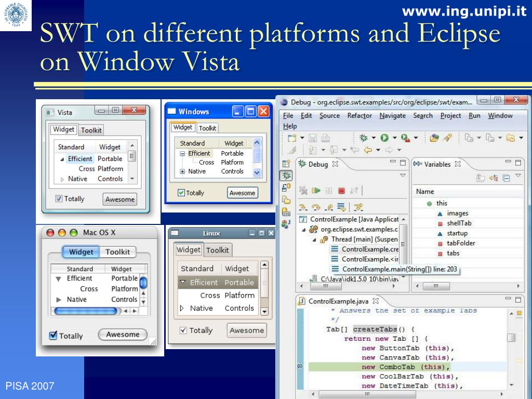Open the dropdown arrow beside Debug bug icon

pos(374,138)
